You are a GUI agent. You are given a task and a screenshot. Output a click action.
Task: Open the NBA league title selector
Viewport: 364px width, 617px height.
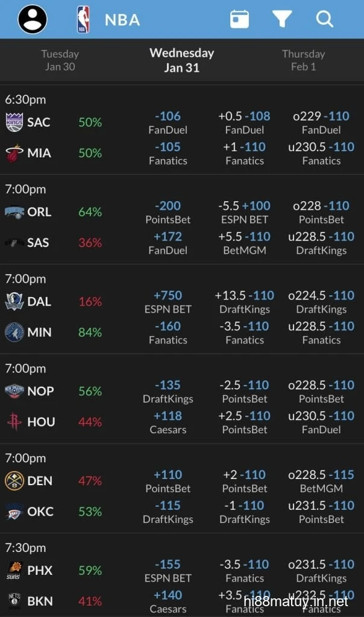click(122, 20)
